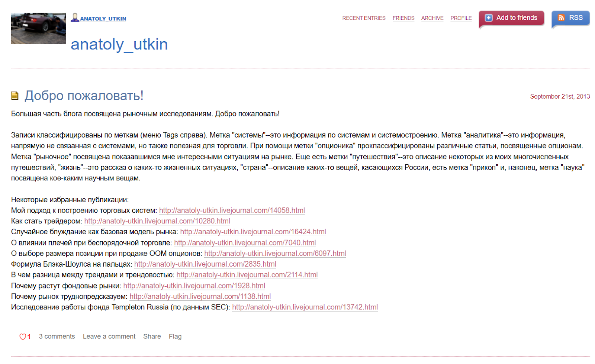The image size is (595, 364).
Task: Click the Add to friends button
Action: pos(512,18)
